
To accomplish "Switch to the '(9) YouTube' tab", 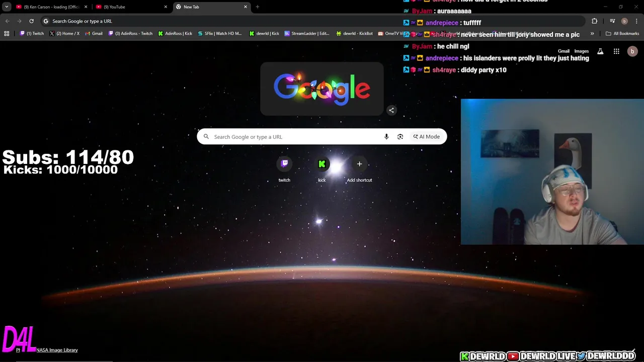I will coord(131,7).
